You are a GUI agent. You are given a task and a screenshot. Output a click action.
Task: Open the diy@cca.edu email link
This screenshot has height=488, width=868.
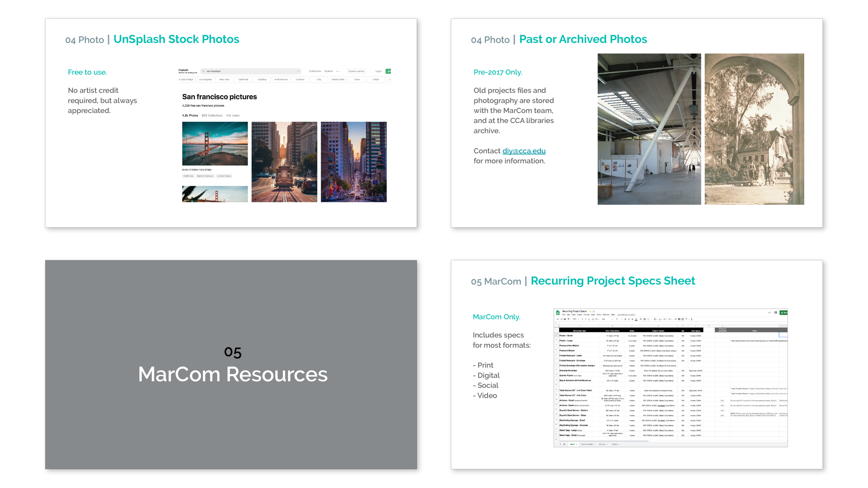(524, 151)
